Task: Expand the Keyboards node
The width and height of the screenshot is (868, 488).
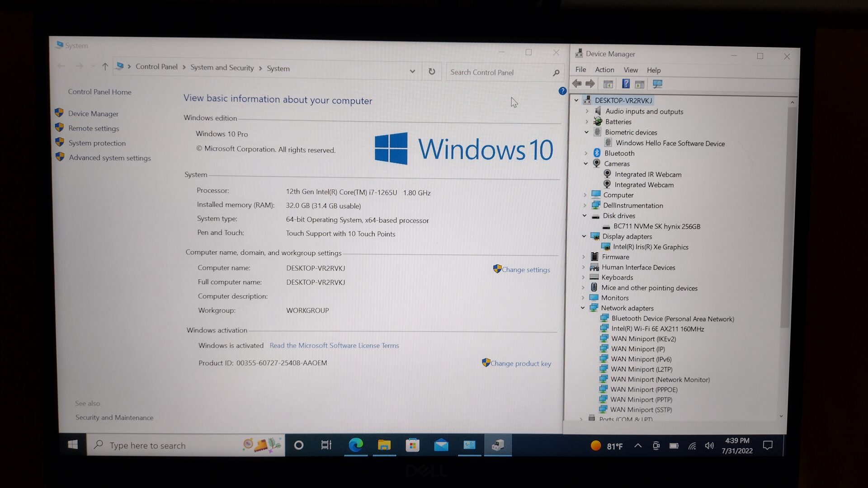Action: [583, 277]
